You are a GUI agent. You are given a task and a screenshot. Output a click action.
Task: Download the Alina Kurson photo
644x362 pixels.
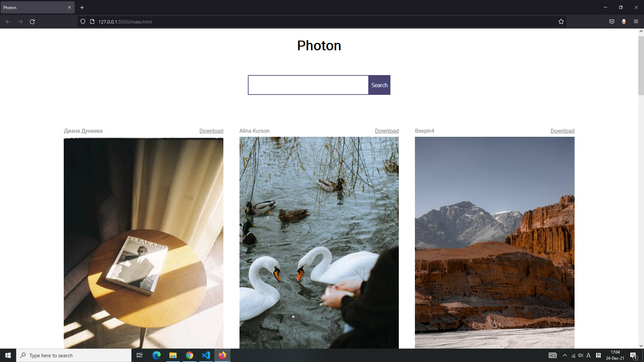click(x=386, y=131)
